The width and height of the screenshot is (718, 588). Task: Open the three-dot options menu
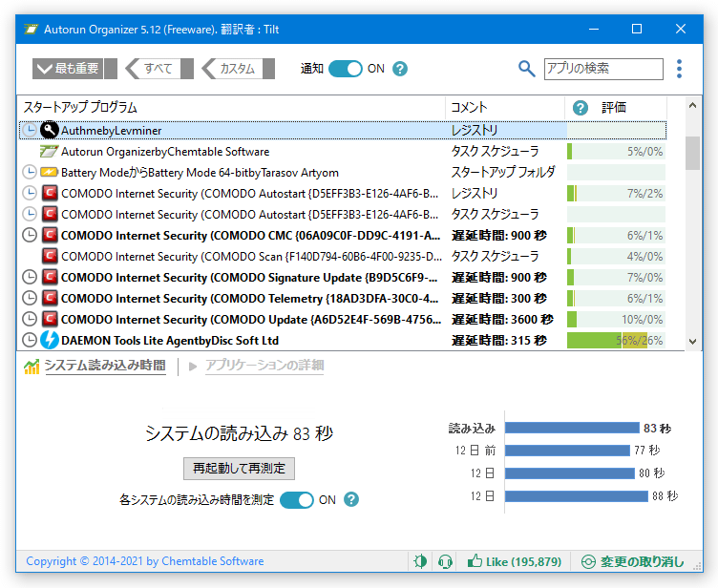click(x=679, y=69)
